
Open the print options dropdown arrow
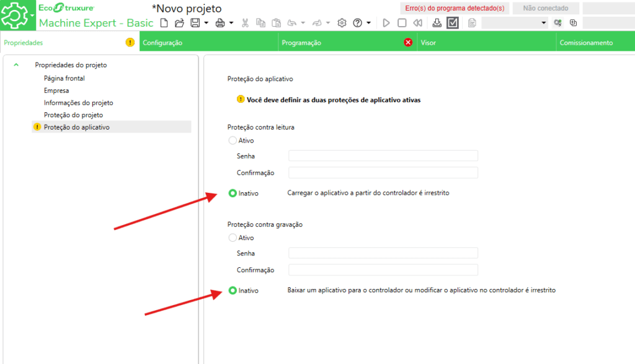click(231, 23)
